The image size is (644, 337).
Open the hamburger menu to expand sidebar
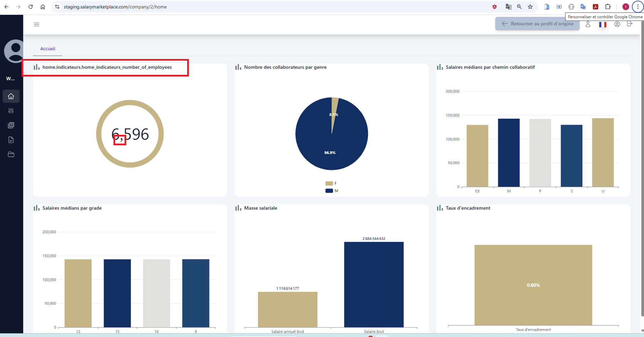coord(36,24)
